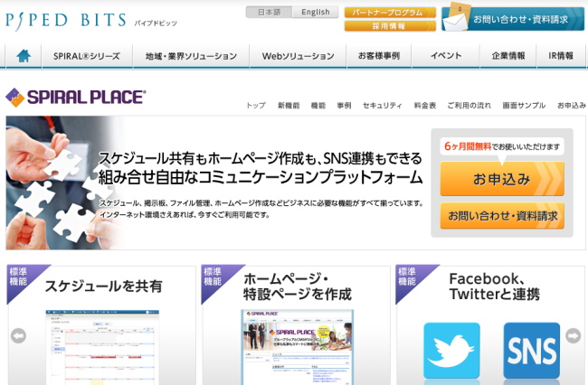This screenshot has width=588, height=385.
Task: Open the SPIRAL®シリーズ menu
Action: click(87, 56)
